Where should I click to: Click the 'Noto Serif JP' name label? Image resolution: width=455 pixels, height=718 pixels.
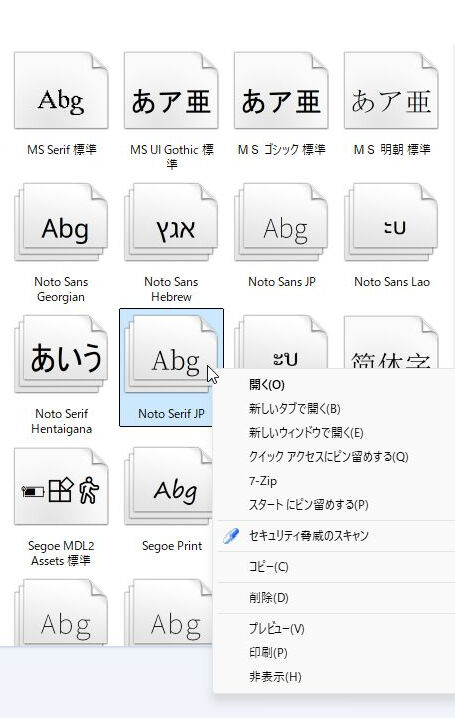pos(171,413)
